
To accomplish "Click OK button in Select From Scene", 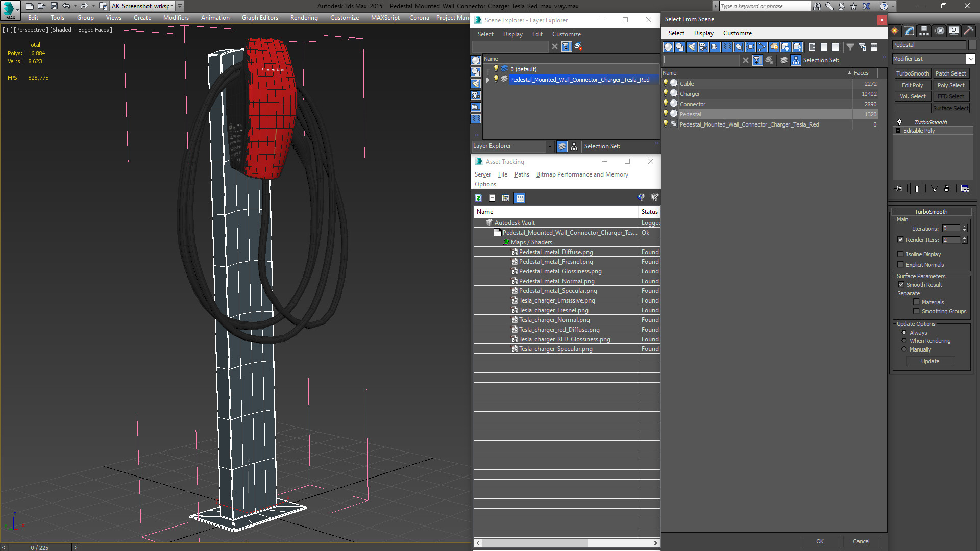I will [820, 541].
